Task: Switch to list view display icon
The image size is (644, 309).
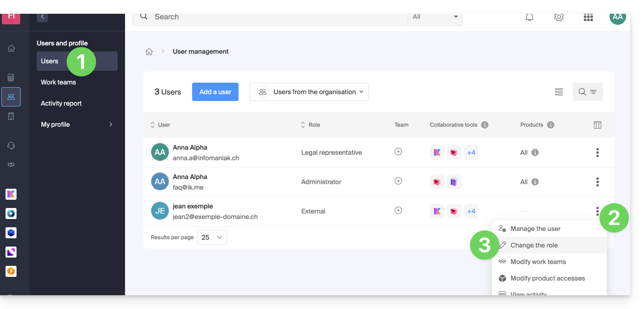Action: pyautogui.click(x=559, y=92)
